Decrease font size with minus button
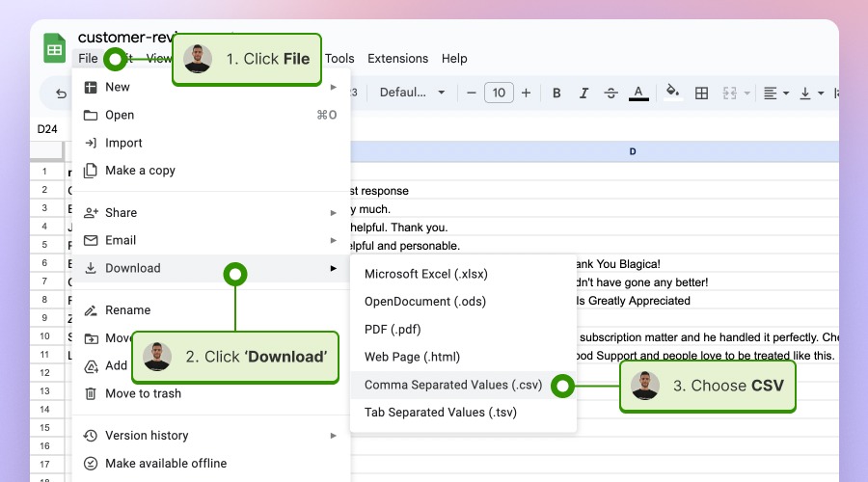 pyautogui.click(x=472, y=94)
